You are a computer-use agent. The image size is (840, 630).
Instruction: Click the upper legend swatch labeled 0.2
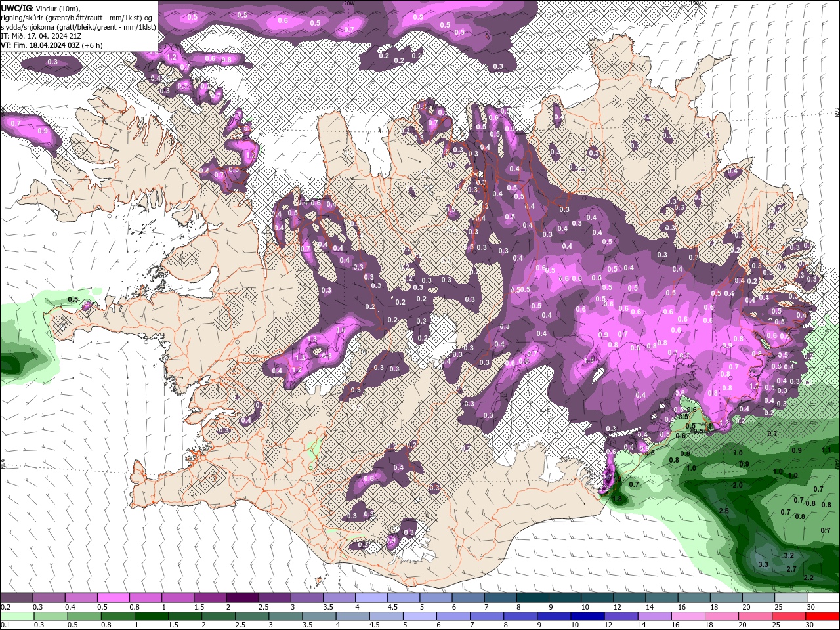point(16,597)
